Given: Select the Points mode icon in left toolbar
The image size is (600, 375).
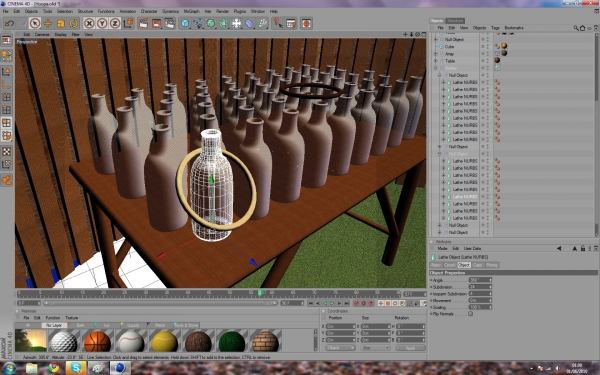Looking at the screenshot, I should point(7,97).
